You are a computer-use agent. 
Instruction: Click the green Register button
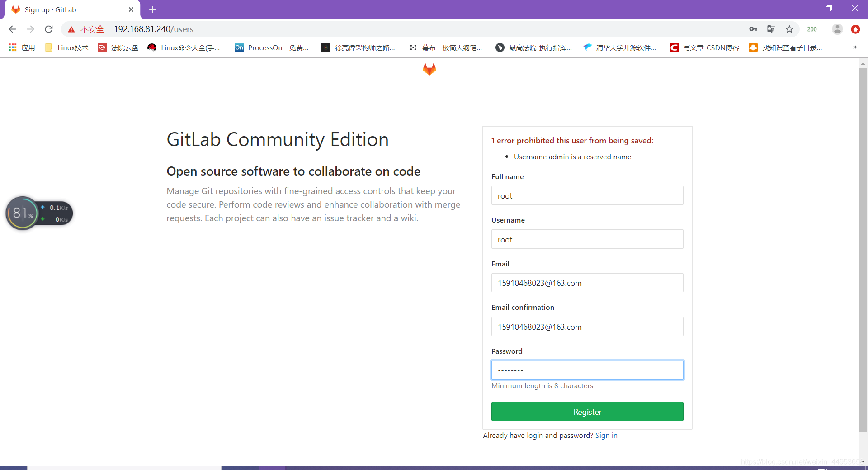(x=587, y=412)
